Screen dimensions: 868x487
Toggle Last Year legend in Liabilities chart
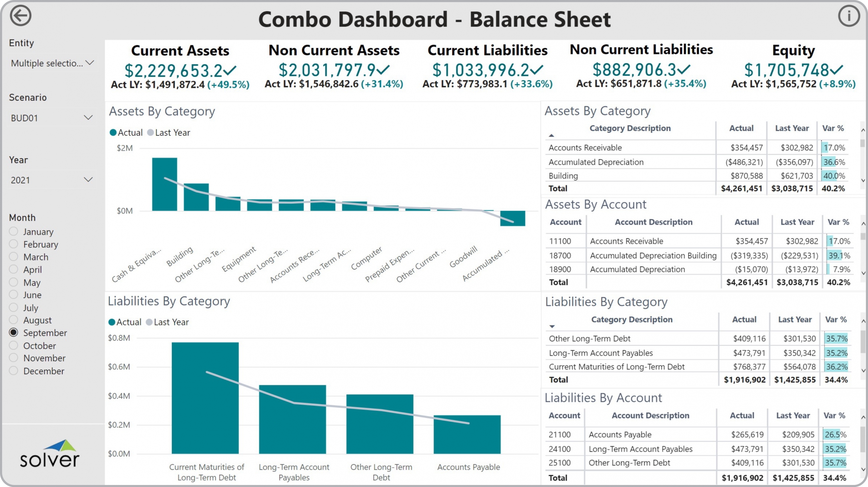167,322
